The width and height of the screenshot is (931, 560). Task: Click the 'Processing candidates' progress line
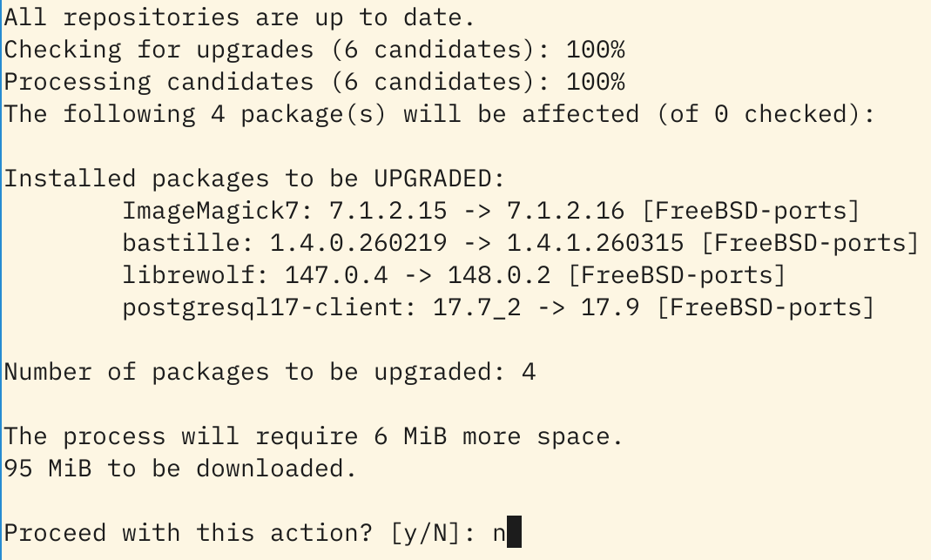coord(314,82)
